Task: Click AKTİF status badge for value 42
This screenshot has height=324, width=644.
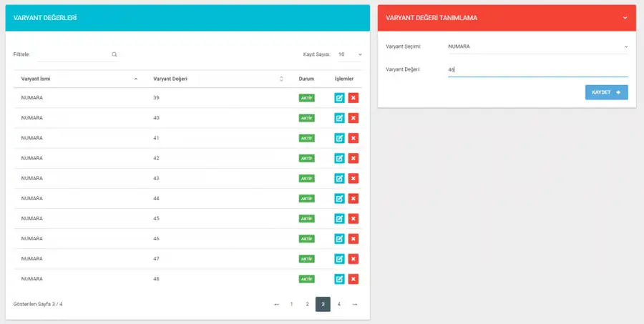Action: pos(306,158)
